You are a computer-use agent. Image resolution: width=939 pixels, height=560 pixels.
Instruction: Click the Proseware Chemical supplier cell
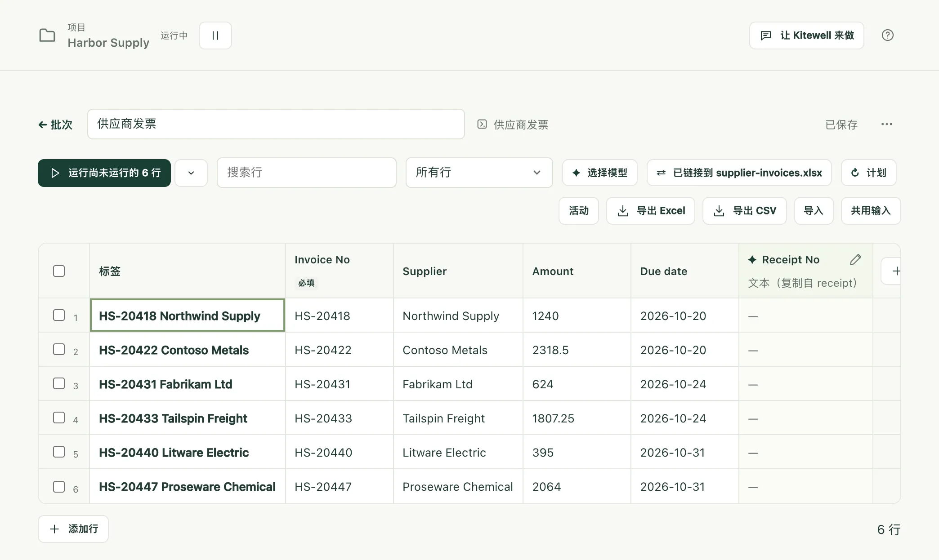click(x=458, y=486)
